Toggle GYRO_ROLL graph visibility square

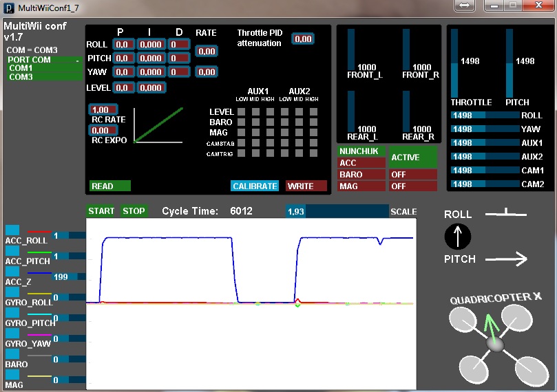[12, 292]
